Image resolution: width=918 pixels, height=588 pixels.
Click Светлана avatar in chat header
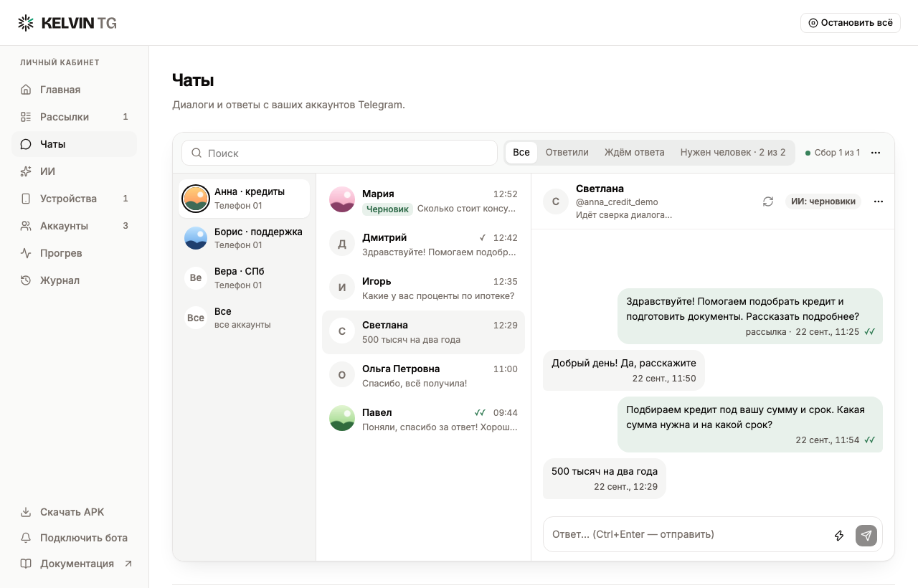556,201
